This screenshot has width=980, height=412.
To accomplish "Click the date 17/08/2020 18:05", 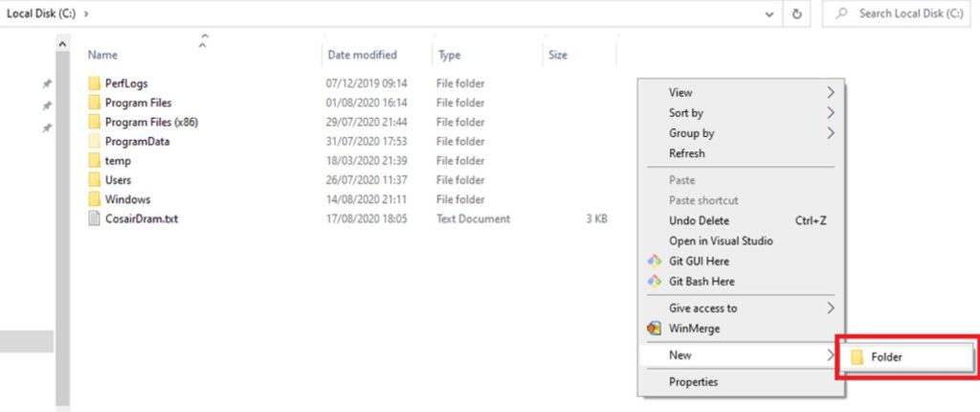I will 367,219.
